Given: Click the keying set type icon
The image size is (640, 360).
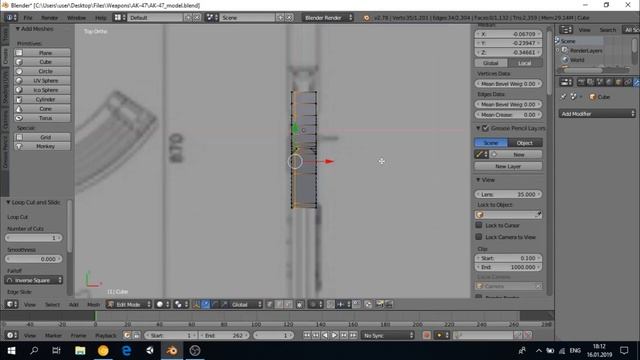Looking at the screenshot, I should coord(441,336).
